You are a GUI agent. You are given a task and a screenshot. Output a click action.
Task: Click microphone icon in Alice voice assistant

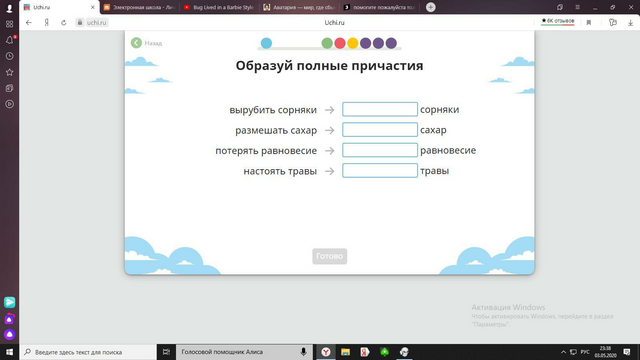303,352
